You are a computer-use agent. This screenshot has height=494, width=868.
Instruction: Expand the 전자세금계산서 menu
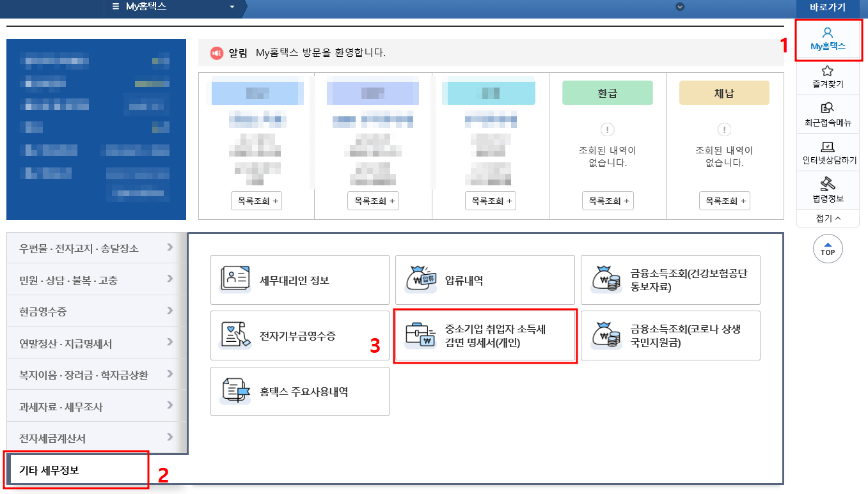pos(97,438)
